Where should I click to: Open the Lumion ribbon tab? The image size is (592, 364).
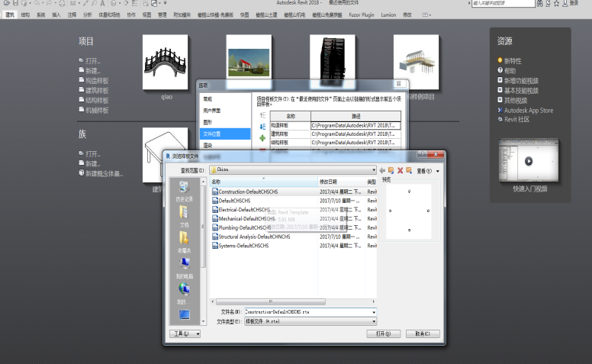pos(388,15)
